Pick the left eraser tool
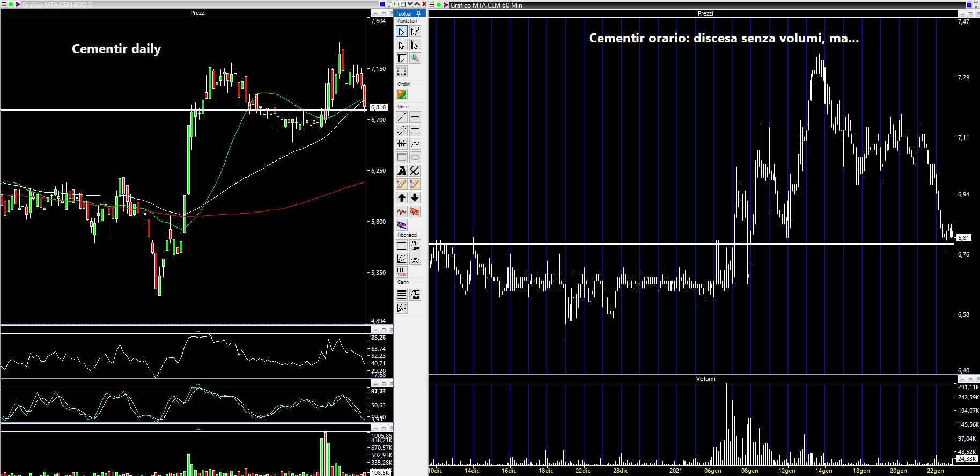The height and width of the screenshot is (476, 980). (402, 184)
